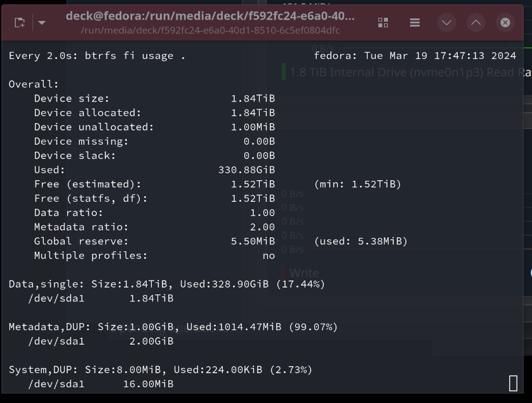Click the /dev/sda1 entry under Data,single
Viewport: 532px width, 403px height.
(56, 298)
